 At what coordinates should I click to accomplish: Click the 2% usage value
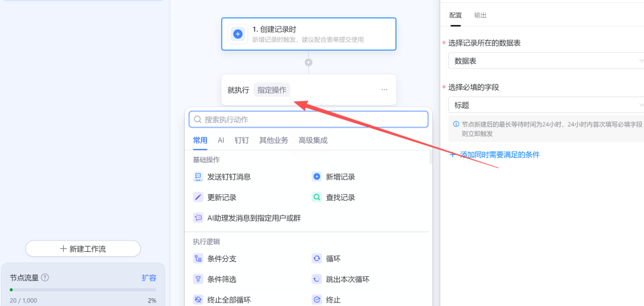152,300
